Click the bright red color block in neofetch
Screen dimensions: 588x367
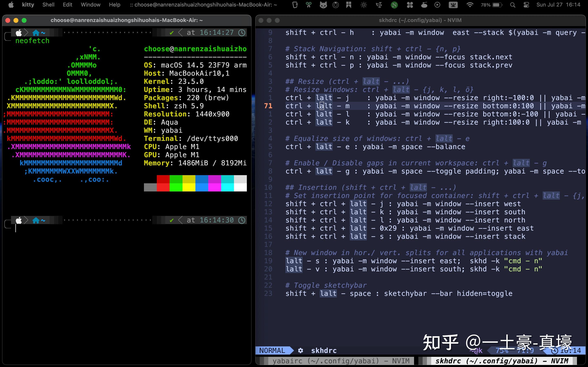point(163,187)
